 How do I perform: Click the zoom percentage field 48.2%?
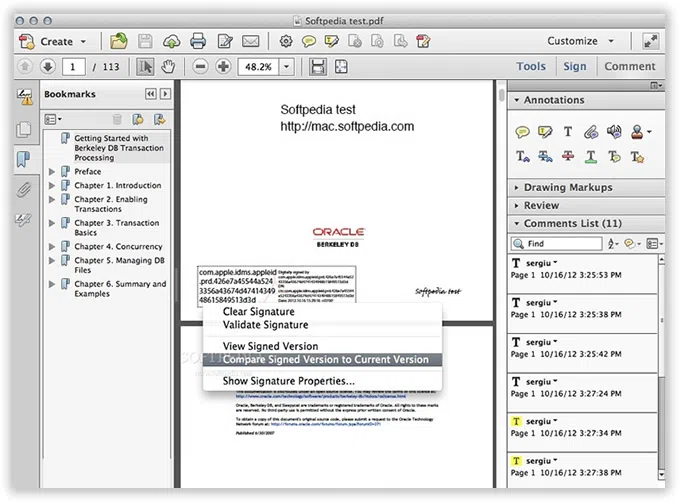[258, 67]
